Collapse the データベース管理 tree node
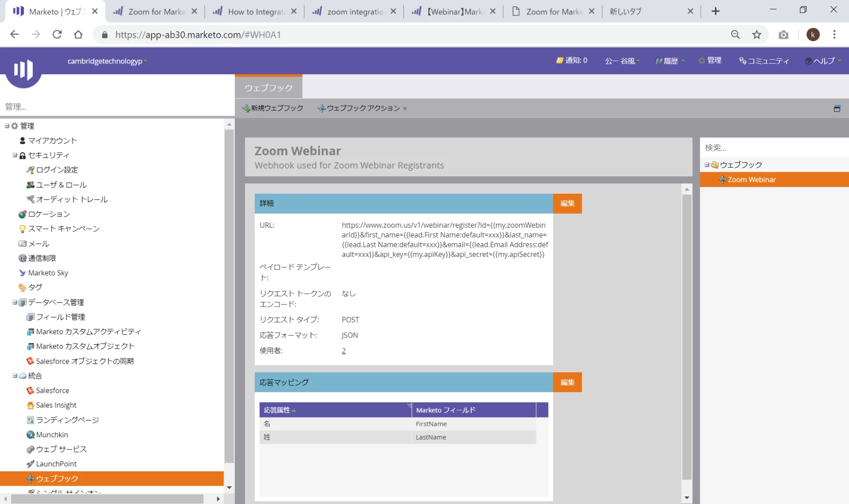849x504 pixels. [x=15, y=302]
